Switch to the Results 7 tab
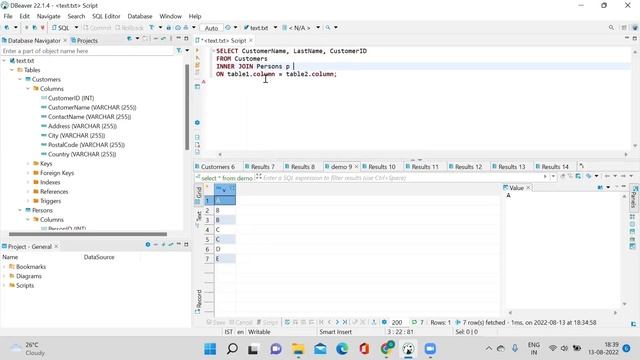 tap(259, 167)
